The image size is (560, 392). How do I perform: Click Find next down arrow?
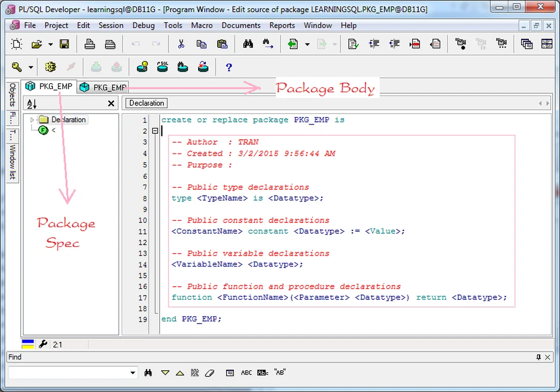(x=165, y=373)
